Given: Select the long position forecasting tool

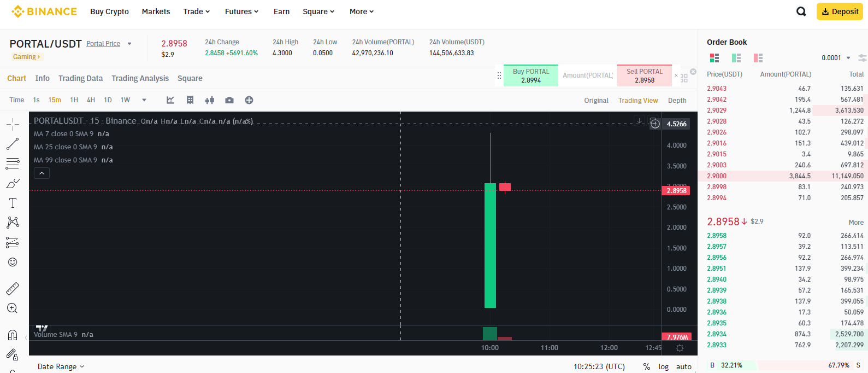Looking at the screenshot, I should coord(13,242).
